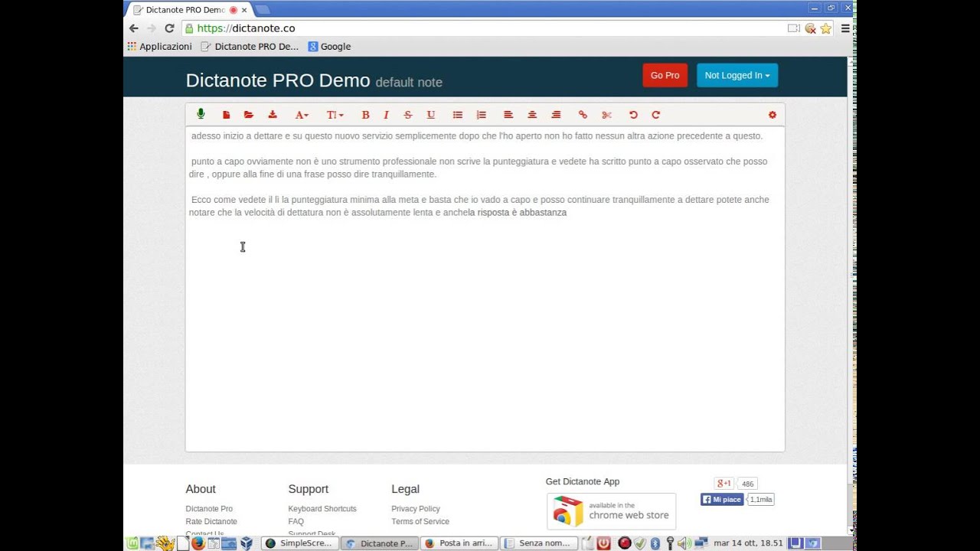
Task: Open a note with the folder icon
Action: pyautogui.click(x=249, y=115)
